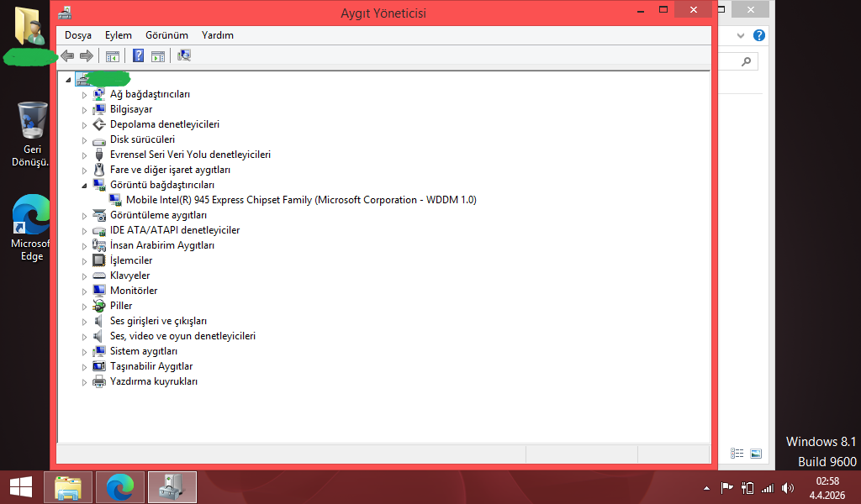The width and height of the screenshot is (861, 504).
Task: Click the keyboard icon beside Klavyeler
Action: (99, 276)
